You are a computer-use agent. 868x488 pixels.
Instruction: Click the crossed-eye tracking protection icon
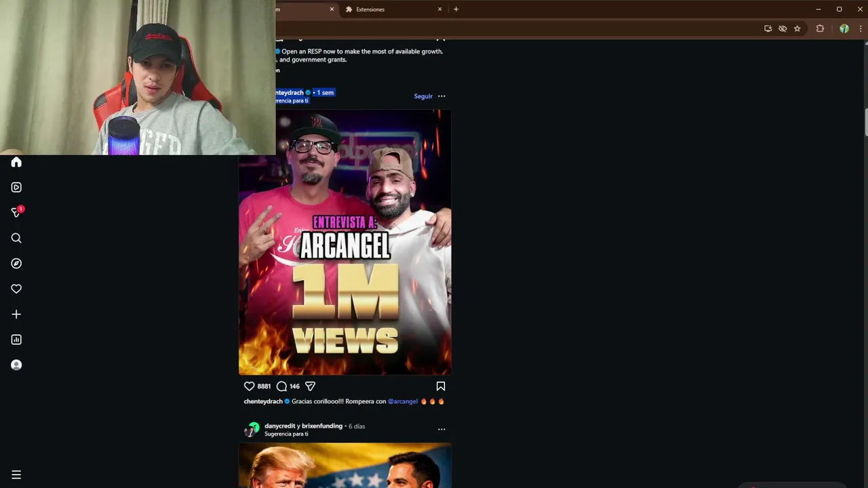pyautogui.click(x=783, y=28)
